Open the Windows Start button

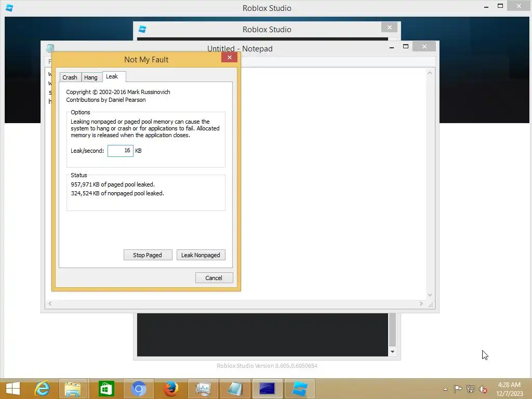click(x=13, y=389)
